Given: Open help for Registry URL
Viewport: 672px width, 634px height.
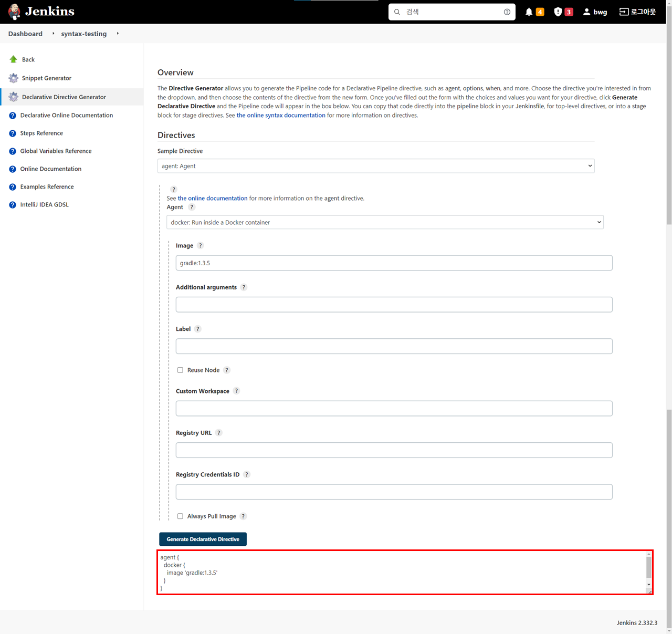Looking at the screenshot, I should (219, 433).
